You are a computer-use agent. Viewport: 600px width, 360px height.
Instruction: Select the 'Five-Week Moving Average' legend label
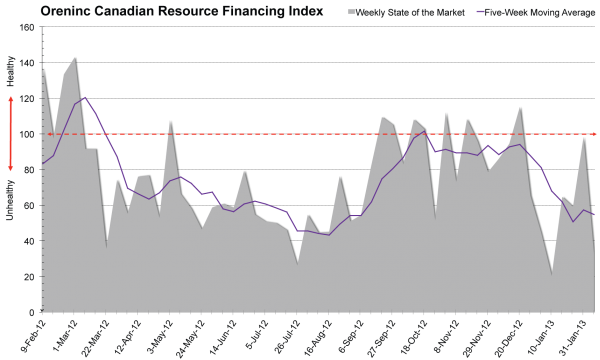click(540, 13)
